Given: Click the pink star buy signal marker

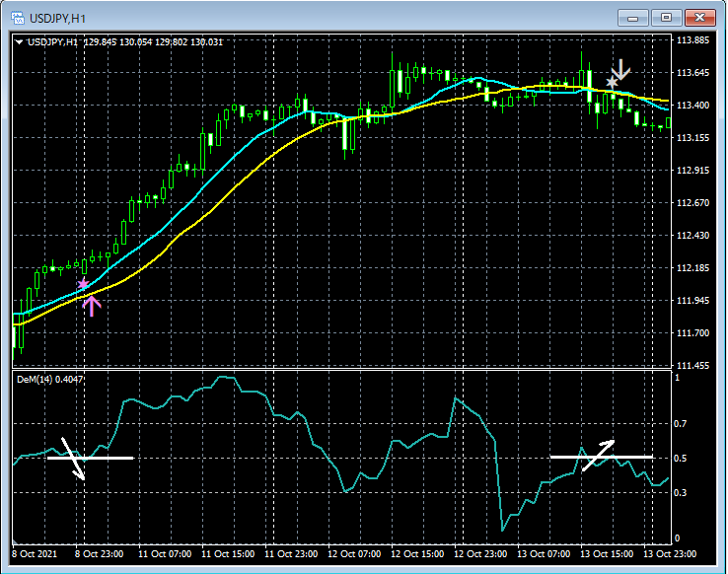Looking at the screenshot, I should click(x=83, y=283).
